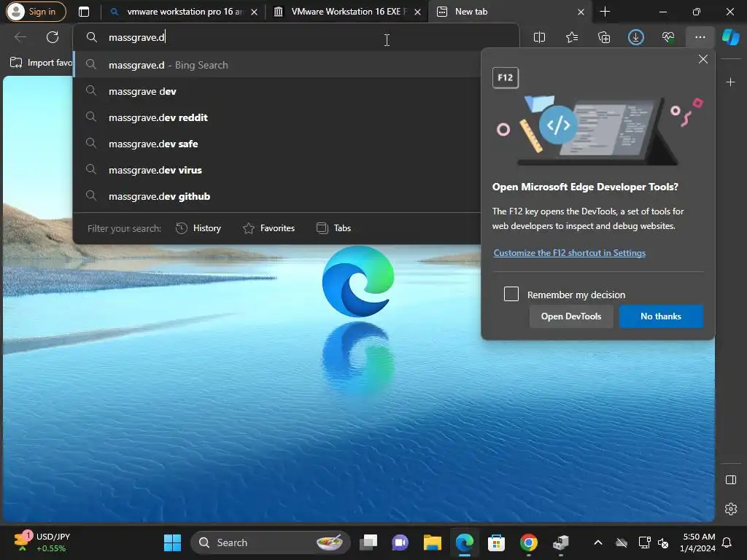This screenshot has height=560, width=747.
Task: Toggle sidebar visibility icon
Action: (x=730, y=480)
